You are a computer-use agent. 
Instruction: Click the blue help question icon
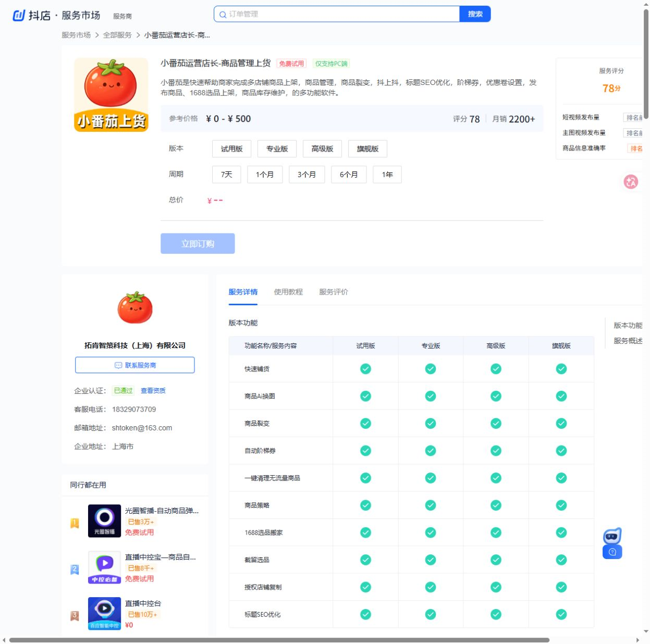tap(612, 552)
